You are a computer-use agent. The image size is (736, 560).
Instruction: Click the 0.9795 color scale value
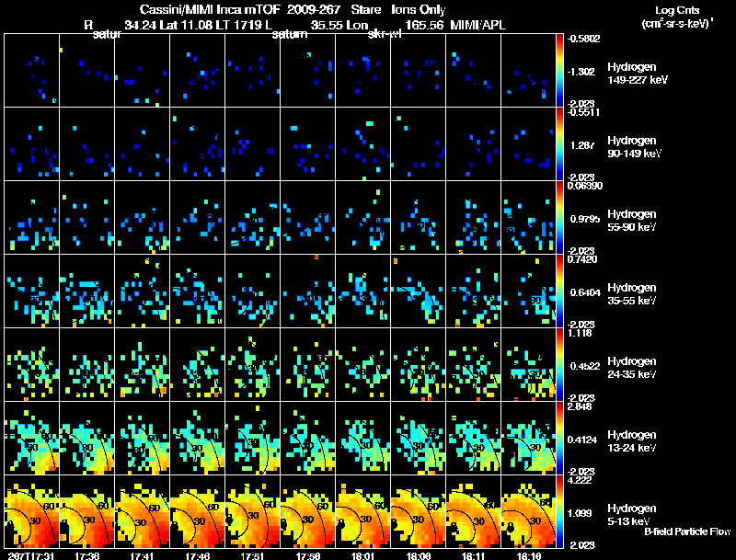click(x=583, y=219)
